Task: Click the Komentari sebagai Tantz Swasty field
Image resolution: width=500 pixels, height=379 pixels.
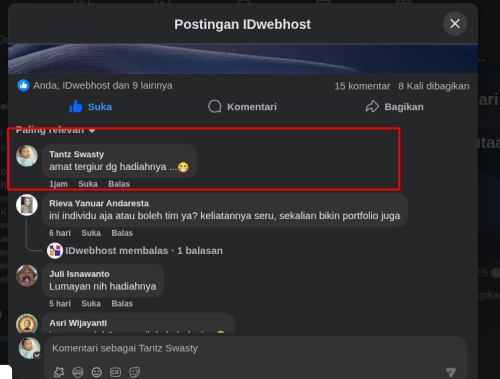Action: pos(255,348)
